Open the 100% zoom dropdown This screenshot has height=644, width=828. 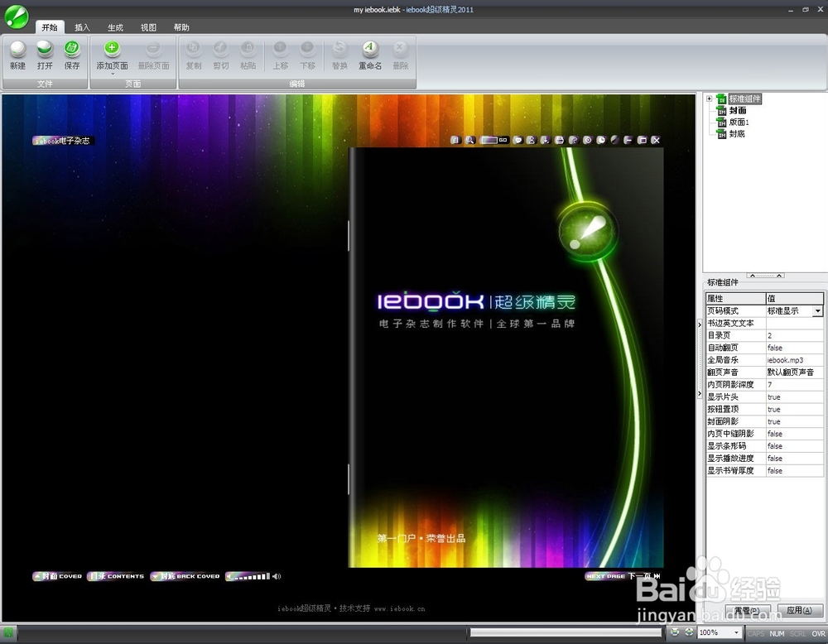pyautogui.click(x=736, y=632)
